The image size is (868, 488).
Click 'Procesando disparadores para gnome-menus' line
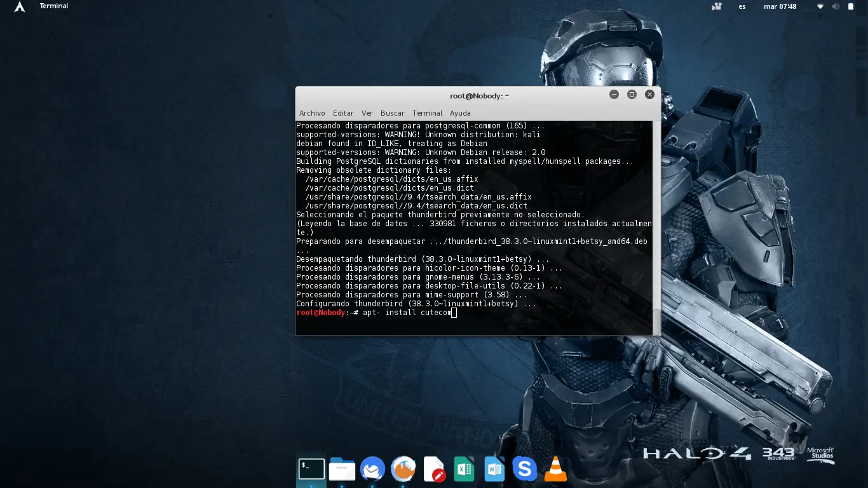point(418,277)
